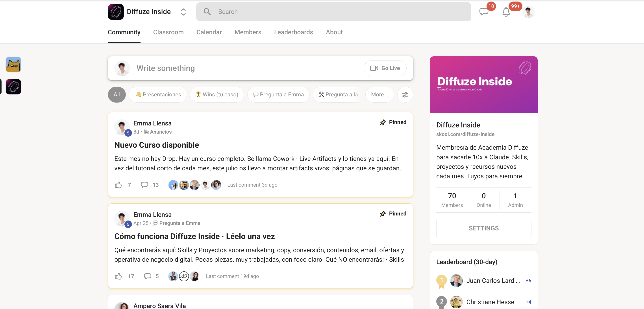Click the Emma Llensa author name on Nuevo Curso post

(x=152, y=123)
